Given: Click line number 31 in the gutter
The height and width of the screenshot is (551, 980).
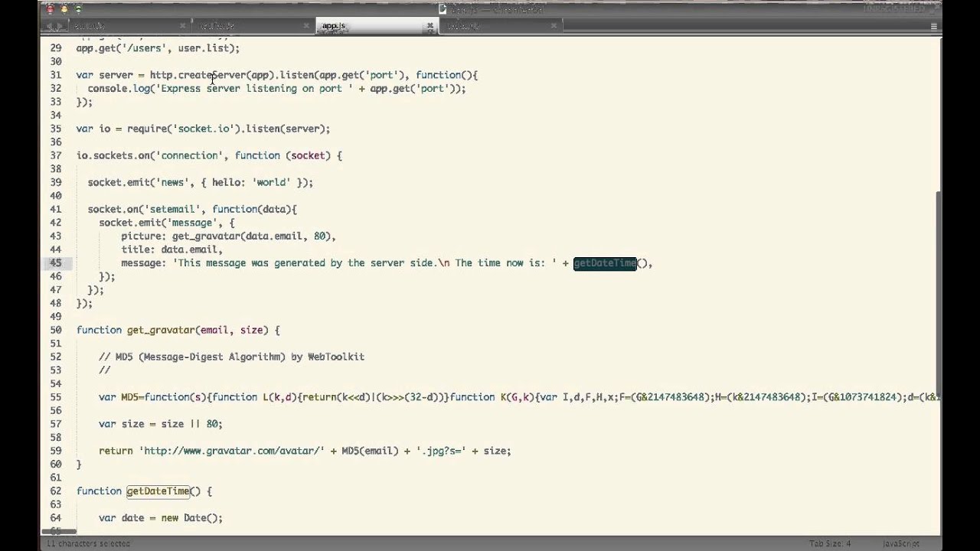Looking at the screenshot, I should pyautogui.click(x=56, y=75).
